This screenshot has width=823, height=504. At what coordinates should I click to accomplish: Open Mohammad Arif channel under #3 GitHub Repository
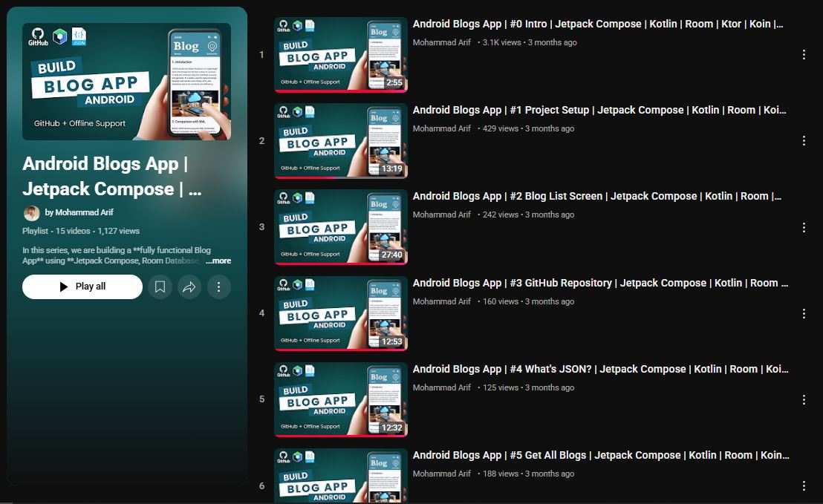441,301
